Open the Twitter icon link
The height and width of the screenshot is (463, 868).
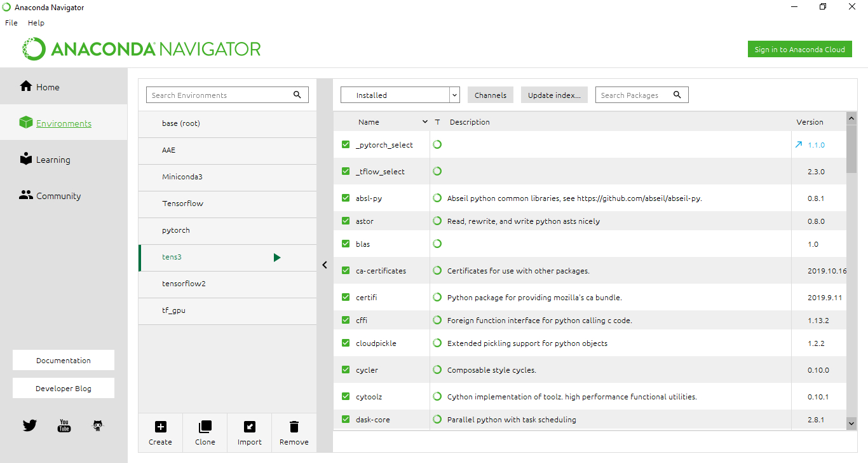(x=30, y=425)
